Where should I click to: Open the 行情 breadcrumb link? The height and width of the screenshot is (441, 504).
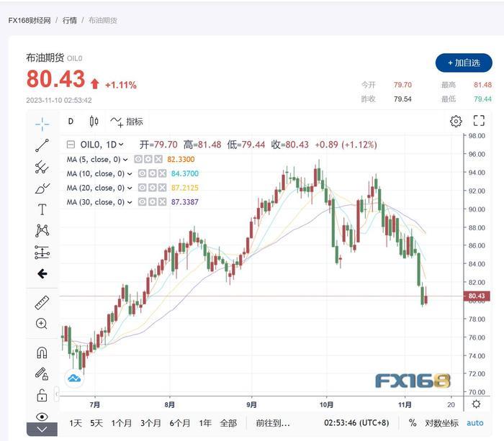(x=69, y=20)
